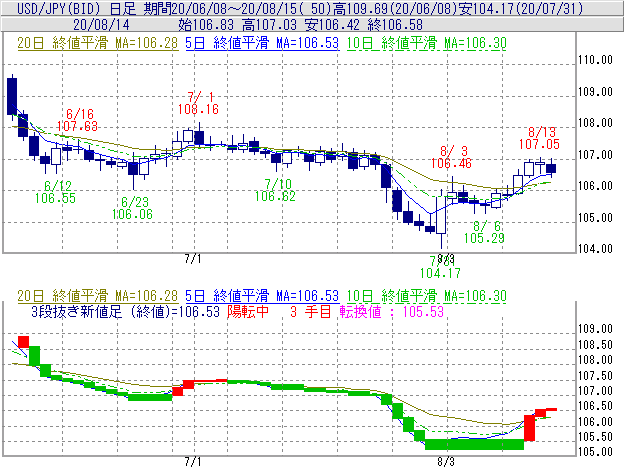Select the 20日 MA=106.28 legend in upper chart

tap(97, 43)
